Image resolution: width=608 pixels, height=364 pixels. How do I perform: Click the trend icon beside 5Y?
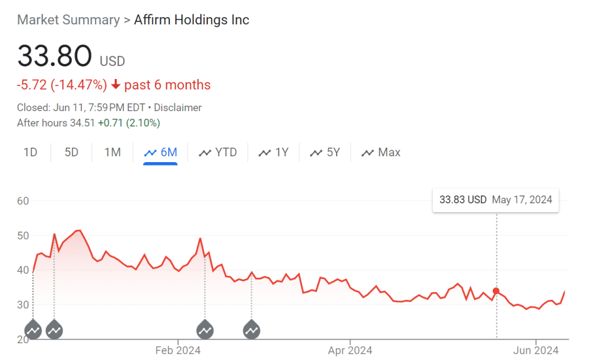(316, 153)
